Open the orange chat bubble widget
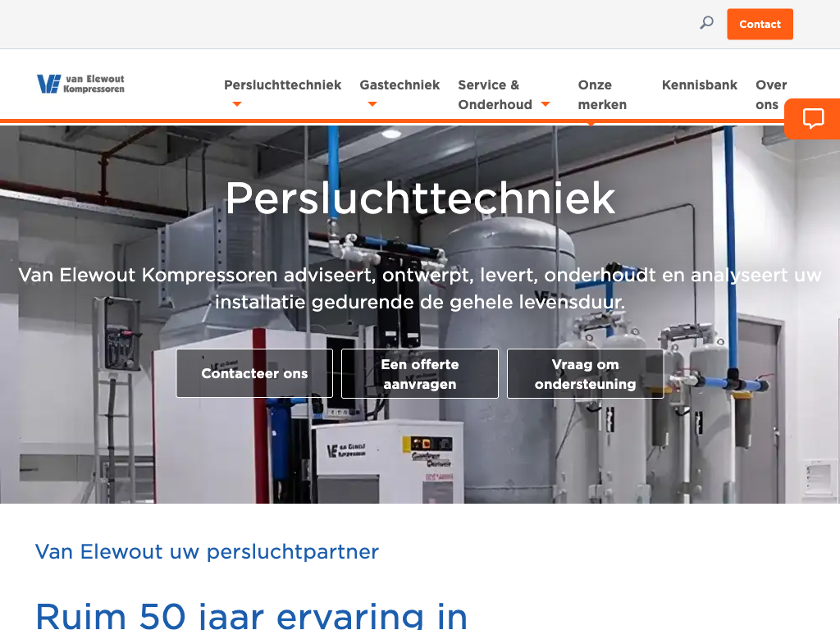This screenshot has width=840, height=630. pos(812,118)
